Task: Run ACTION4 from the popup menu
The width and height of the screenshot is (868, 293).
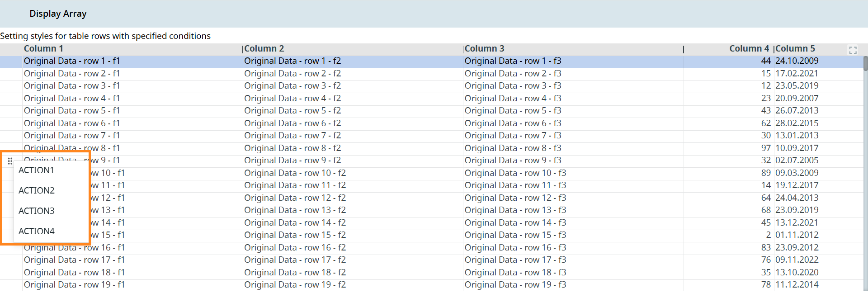Action: pos(37,232)
